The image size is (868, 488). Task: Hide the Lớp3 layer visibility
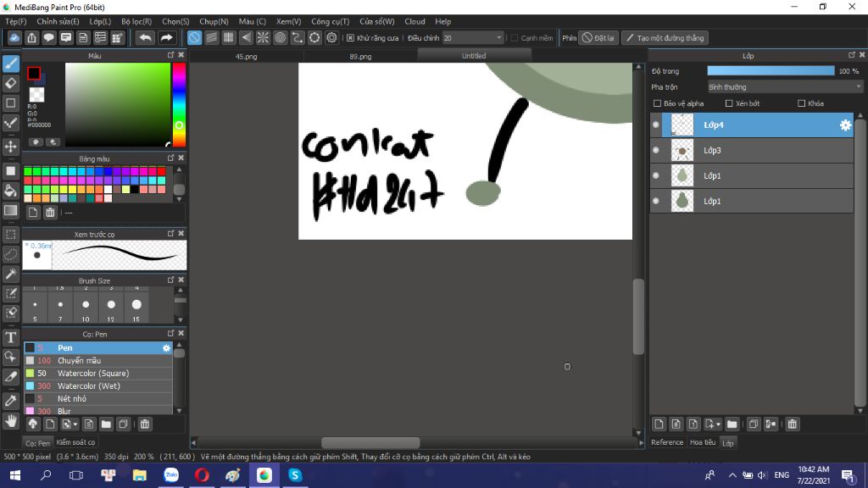655,151
